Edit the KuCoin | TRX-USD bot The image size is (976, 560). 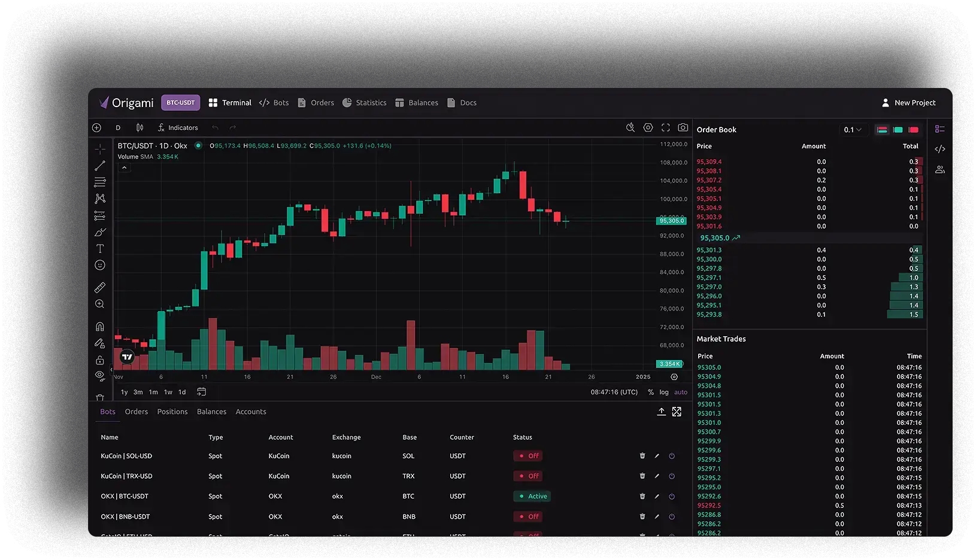click(x=657, y=476)
